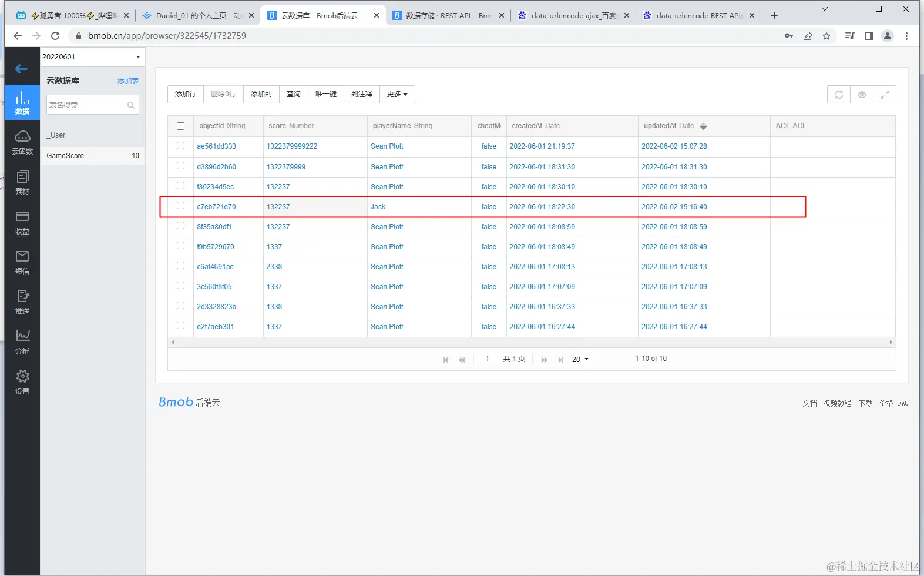Open the 素材 materials section
This screenshot has width=924, height=576.
tap(22, 182)
